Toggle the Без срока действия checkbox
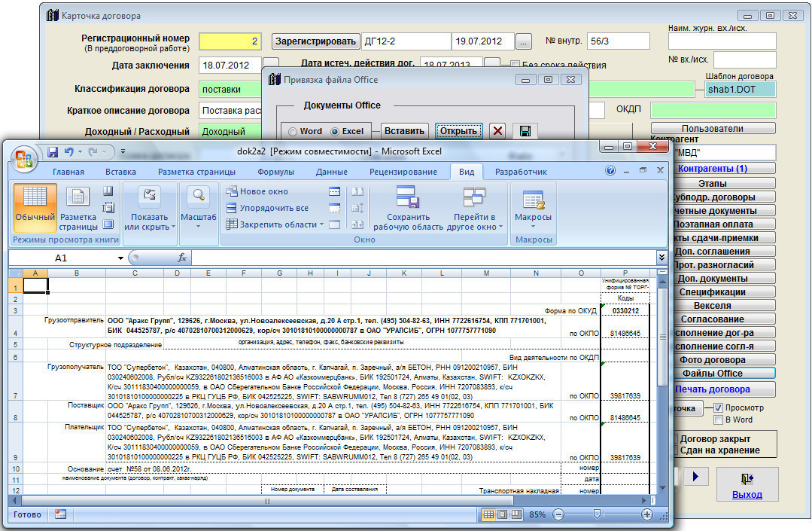The image size is (812, 531). tap(515, 65)
